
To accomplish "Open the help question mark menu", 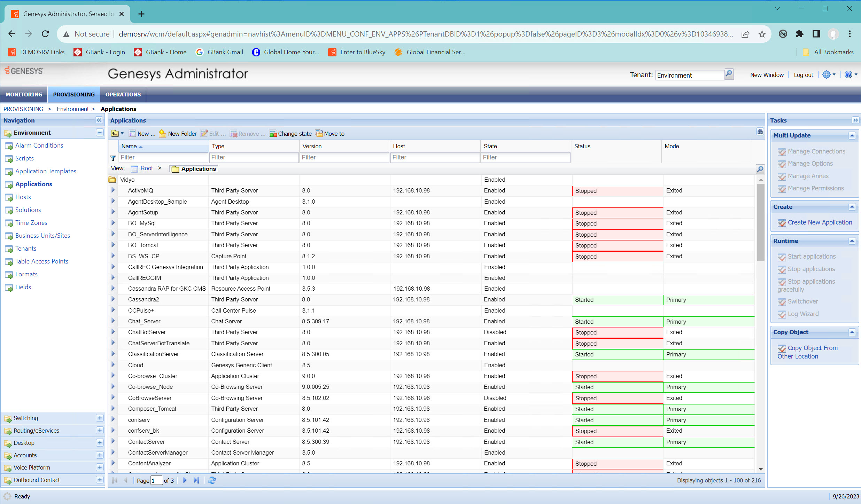I will coord(851,74).
